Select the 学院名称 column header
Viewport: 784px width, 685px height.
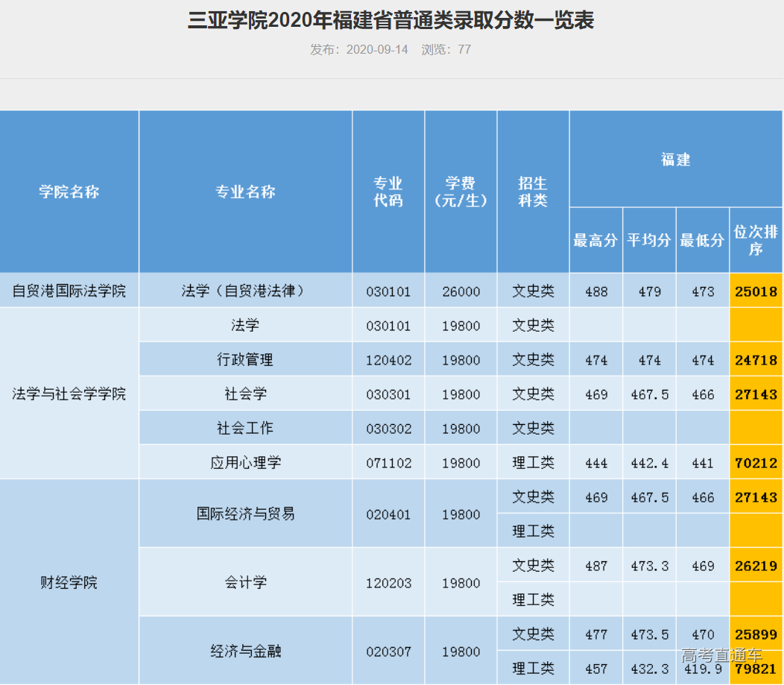(x=69, y=191)
